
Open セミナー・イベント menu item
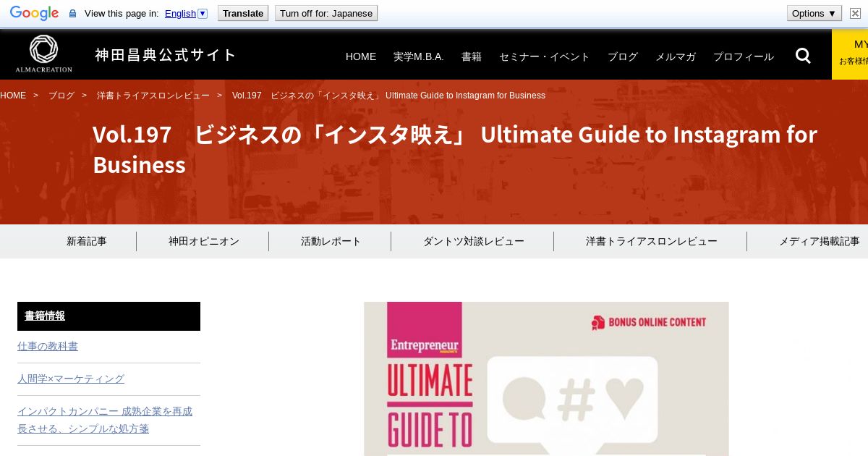pos(545,56)
